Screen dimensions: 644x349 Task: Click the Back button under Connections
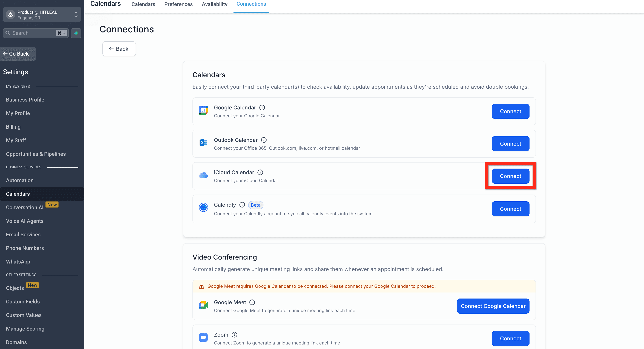[x=119, y=49]
